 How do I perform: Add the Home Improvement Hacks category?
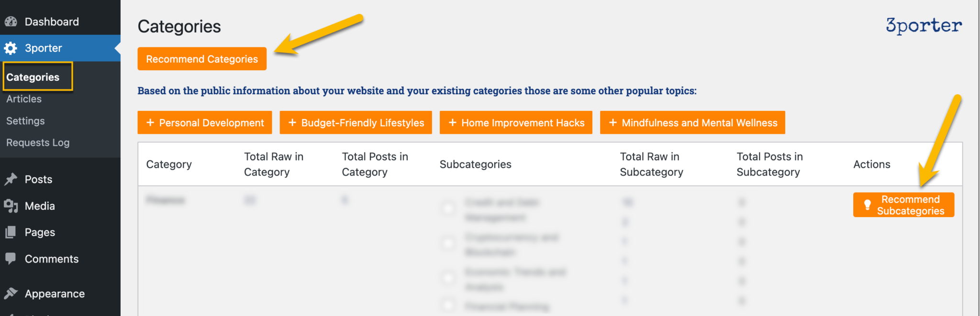pyautogui.click(x=516, y=122)
